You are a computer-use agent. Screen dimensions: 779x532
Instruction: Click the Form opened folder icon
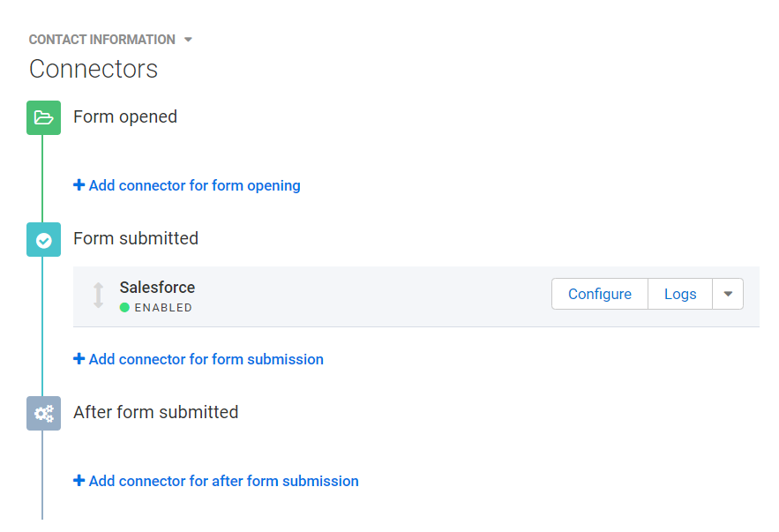click(x=43, y=116)
